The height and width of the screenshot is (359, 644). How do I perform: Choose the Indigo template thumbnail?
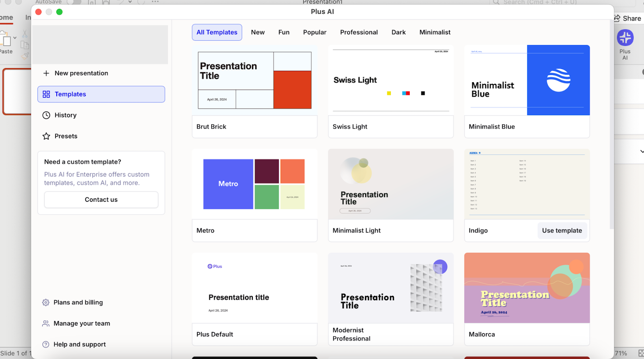pyautogui.click(x=527, y=184)
